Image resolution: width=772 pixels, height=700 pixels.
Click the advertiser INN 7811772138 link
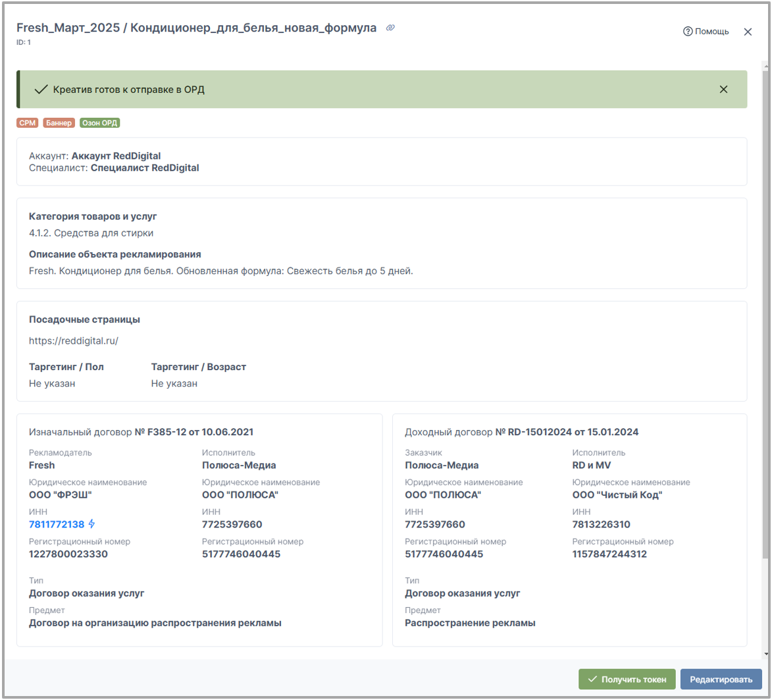(x=57, y=524)
